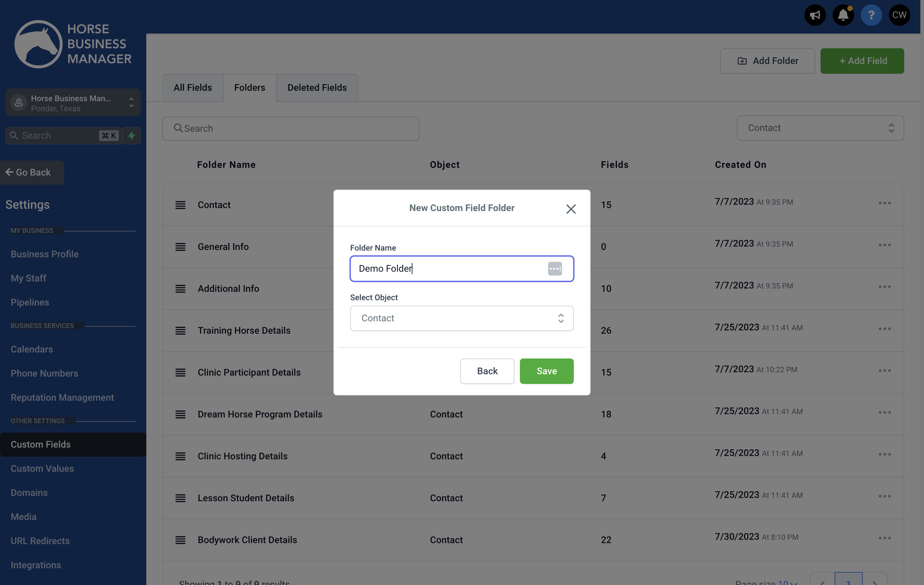
Task: Close the New Custom Field Folder dialog
Action: coord(570,209)
